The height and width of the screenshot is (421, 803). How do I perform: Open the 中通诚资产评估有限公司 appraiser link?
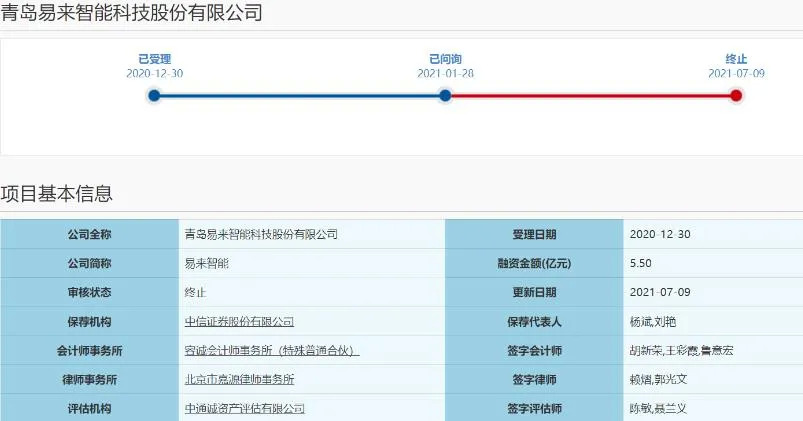[244, 408]
